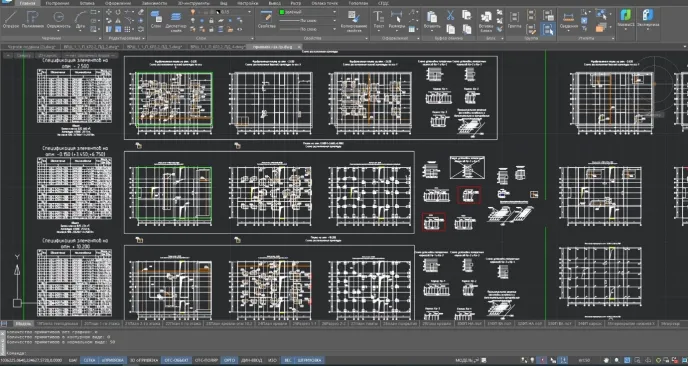Click the scissors Cut icon
Screen dimensions: 688x366
pyautogui.click(x=450, y=16)
